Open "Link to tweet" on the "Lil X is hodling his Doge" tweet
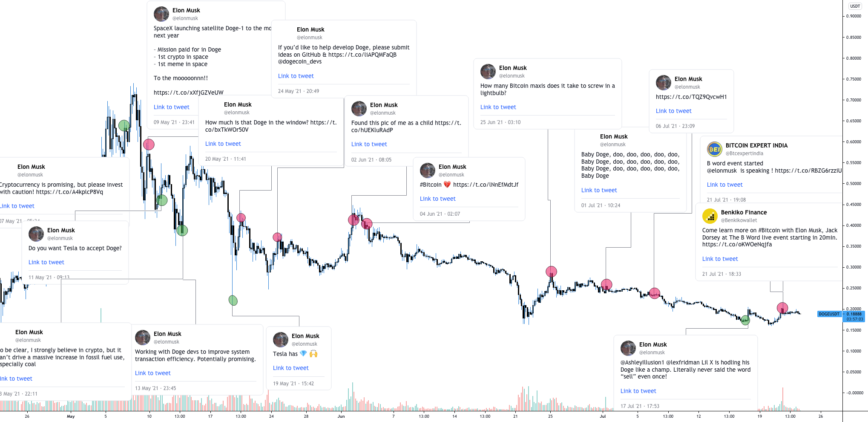The image size is (868, 422). (x=638, y=390)
